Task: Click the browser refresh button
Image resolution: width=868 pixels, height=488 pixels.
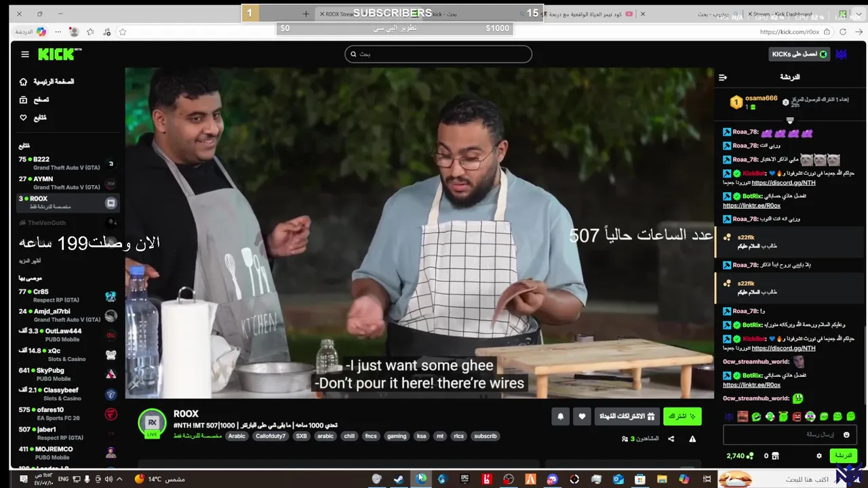Action: pos(843,32)
